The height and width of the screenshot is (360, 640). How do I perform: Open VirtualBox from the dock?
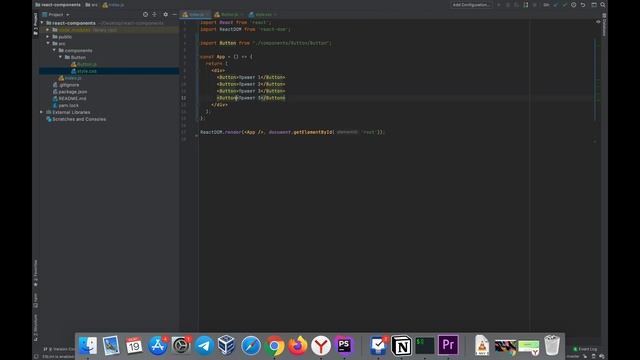pos(227,345)
